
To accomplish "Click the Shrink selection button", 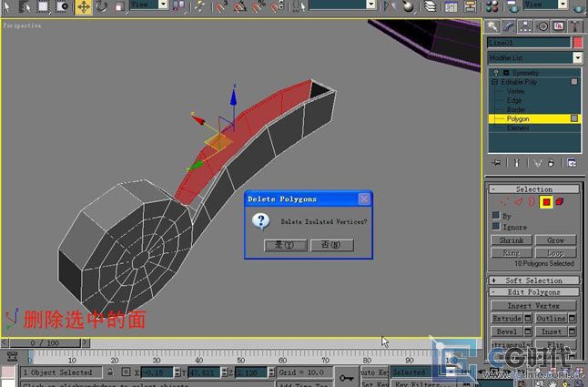I will pyautogui.click(x=512, y=240).
